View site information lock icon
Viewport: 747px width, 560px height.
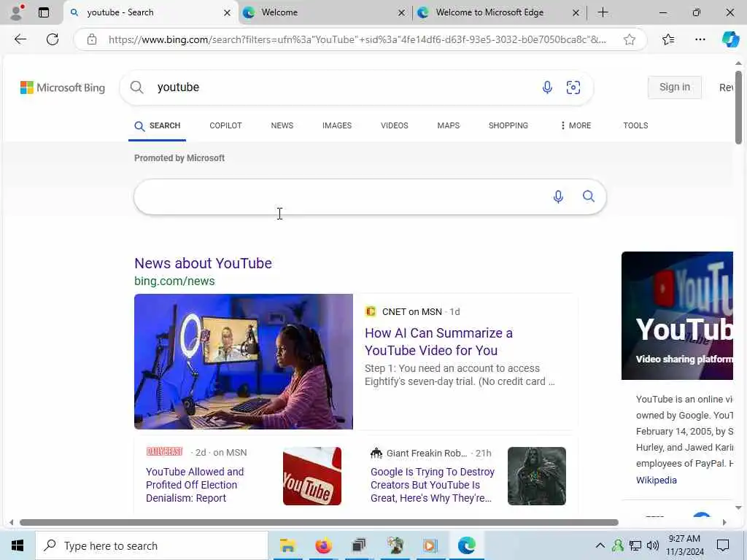(92, 39)
